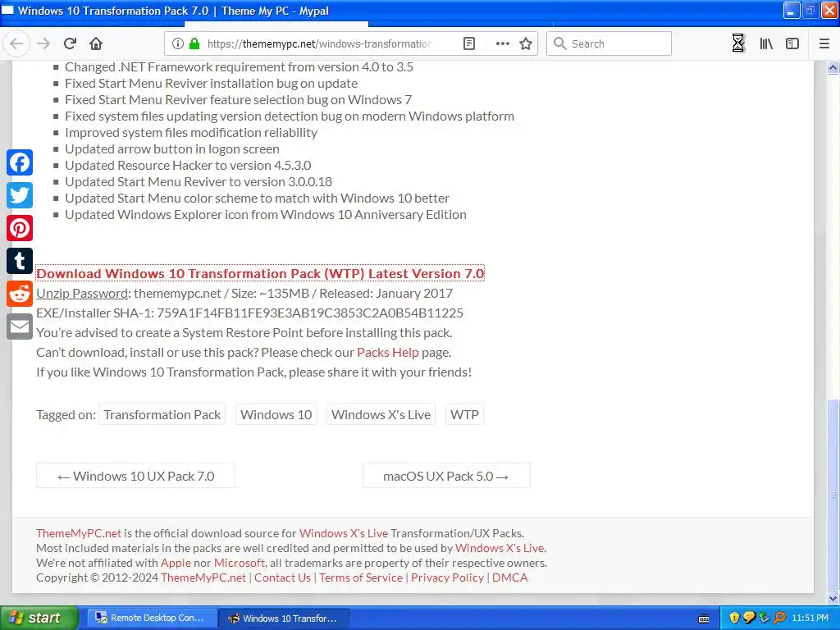840x630 pixels.
Task: Select the Windows X's Live tag
Action: click(381, 414)
